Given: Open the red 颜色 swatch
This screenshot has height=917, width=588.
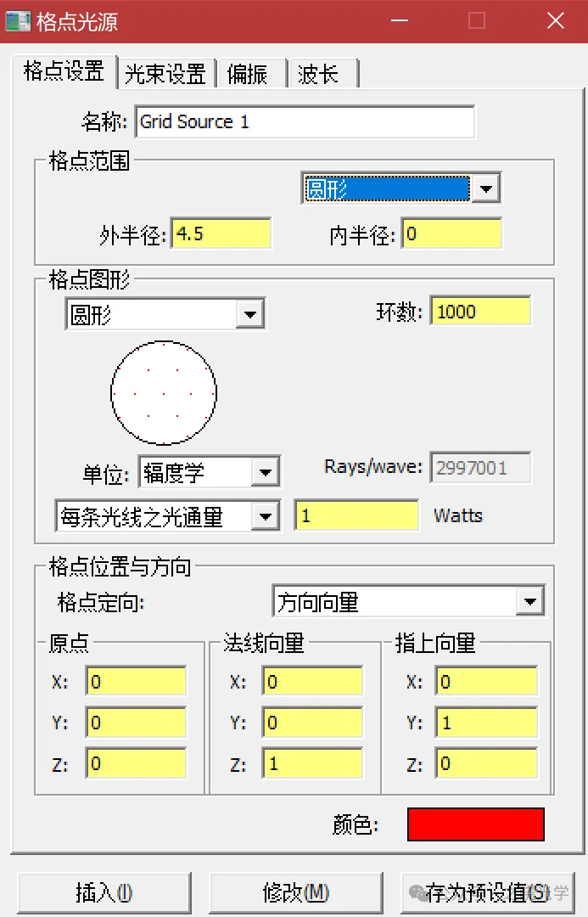Looking at the screenshot, I should [x=475, y=824].
